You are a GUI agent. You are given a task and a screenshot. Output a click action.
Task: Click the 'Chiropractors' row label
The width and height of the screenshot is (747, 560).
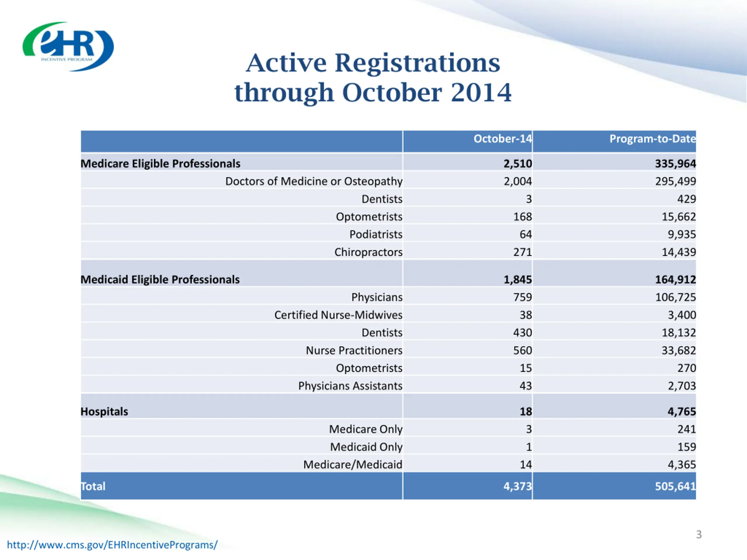click(x=369, y=252)
